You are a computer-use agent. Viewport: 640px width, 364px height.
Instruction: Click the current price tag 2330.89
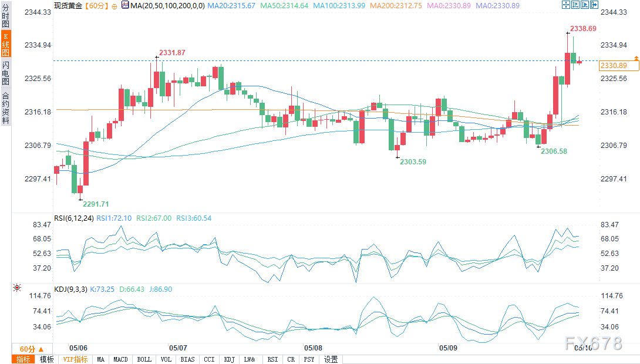click(619, 66)
